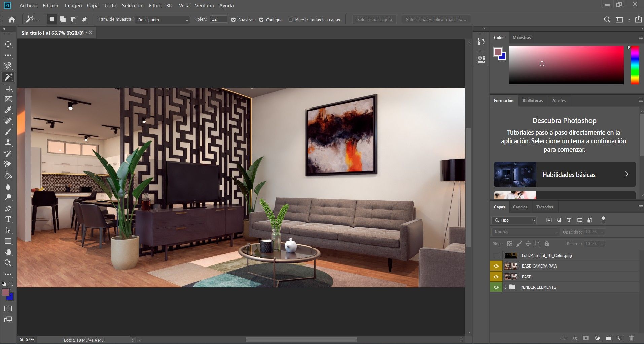
Task: Open the Tam. de muestra dropdown
Action: coord(163,20)
